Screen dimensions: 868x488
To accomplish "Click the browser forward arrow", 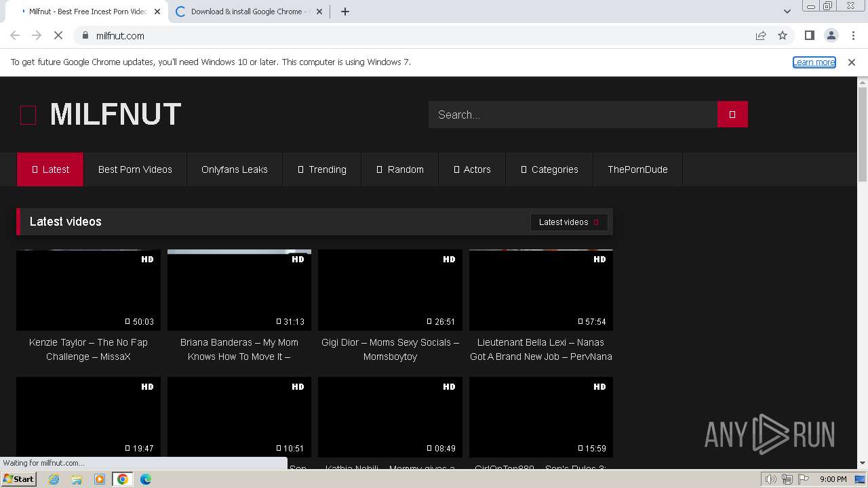I will [37, 35].
